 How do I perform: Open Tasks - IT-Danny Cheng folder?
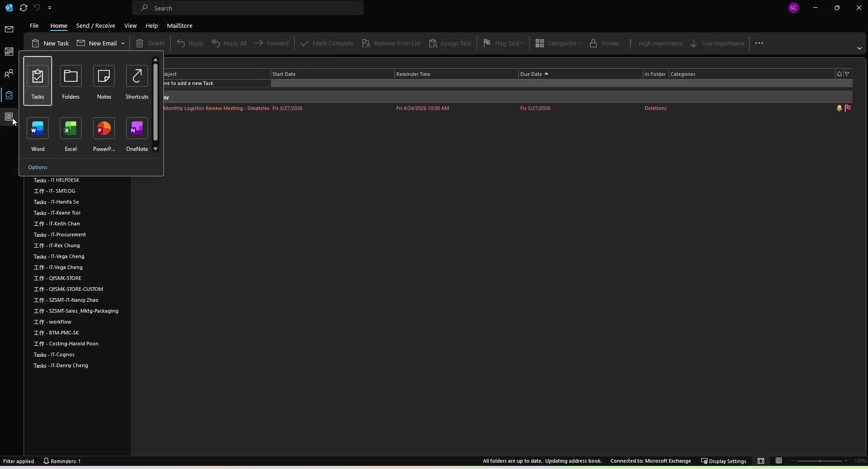[61, 365]
